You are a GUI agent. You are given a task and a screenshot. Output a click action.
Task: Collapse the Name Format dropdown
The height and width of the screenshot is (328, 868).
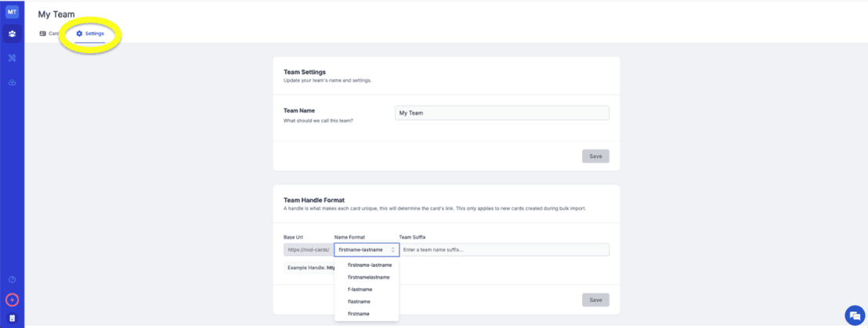367,250
